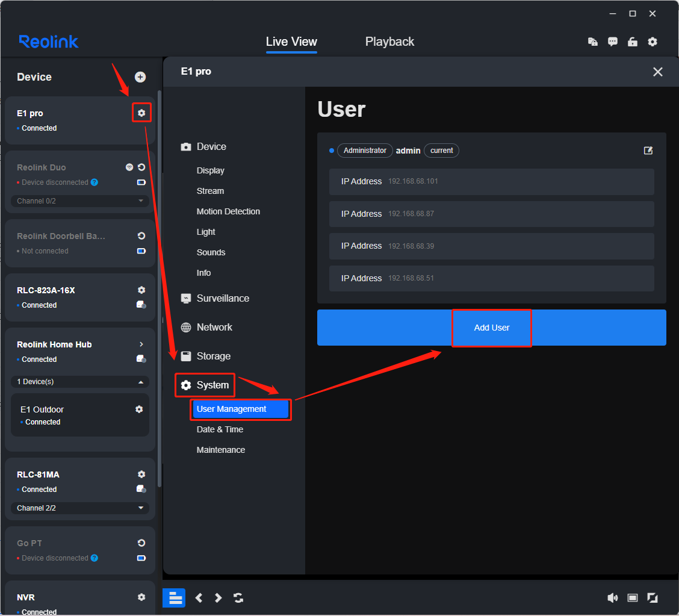The height and width of the screenshot is (616, 679).
Task: Click storage icon on RLC-823A-16X card
Action: click(x=141, y=305)
